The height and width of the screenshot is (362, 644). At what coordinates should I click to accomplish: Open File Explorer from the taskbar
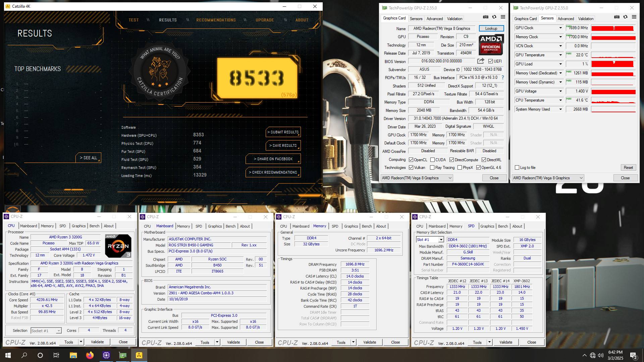click(x=73, y=355)
